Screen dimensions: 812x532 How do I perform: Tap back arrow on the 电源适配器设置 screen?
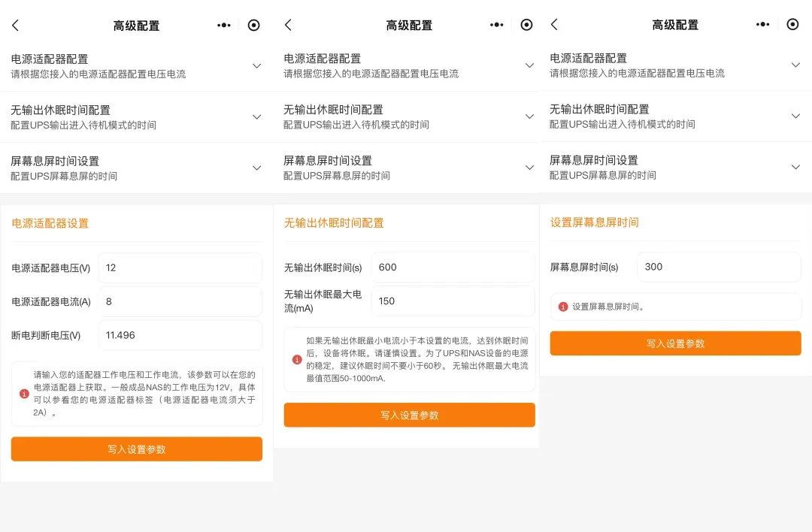(x=15, y=26)
